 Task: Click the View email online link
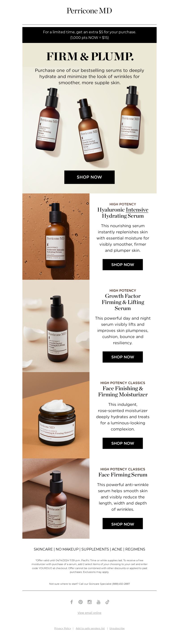coord(89,612)
